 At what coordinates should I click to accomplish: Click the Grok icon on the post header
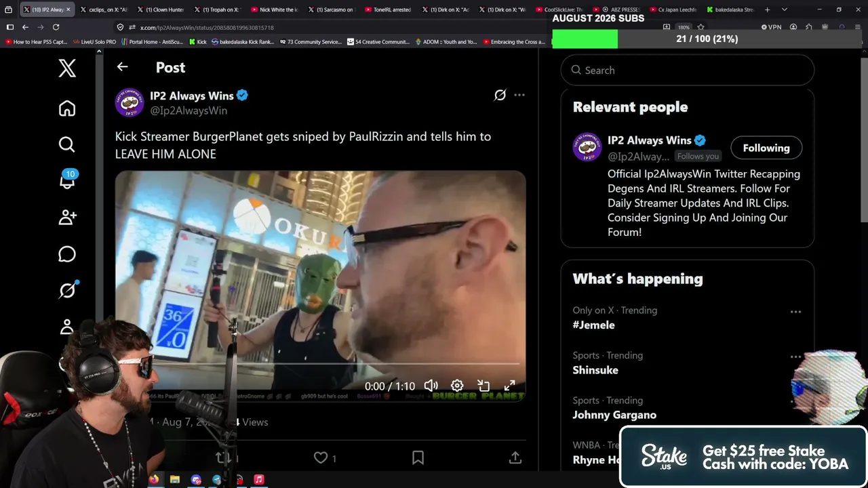pyautogui.click(x=500, y=96)
